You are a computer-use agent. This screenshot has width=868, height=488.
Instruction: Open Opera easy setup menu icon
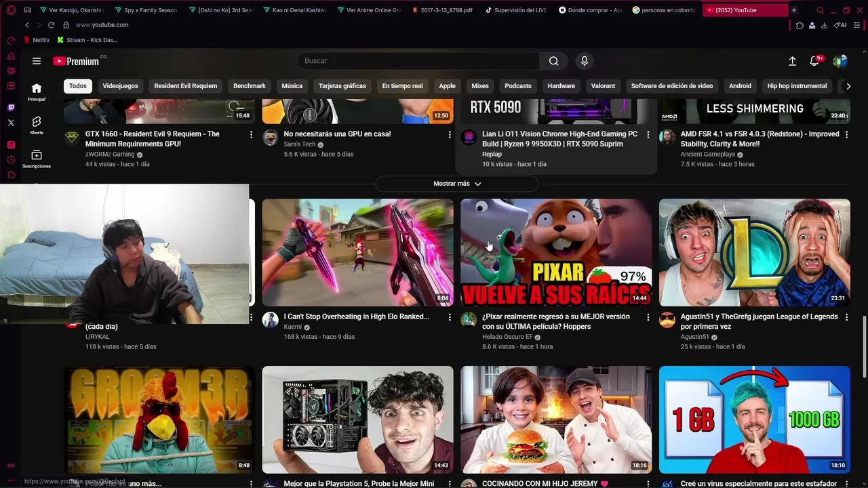pyautogui.click(x=858, y=25)
